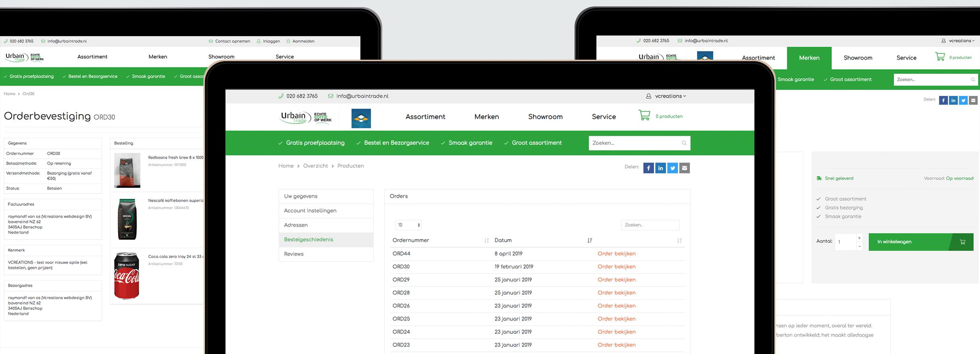The width and height of the screenshot is (980, 354).
Task: Click Urbain Trade logo in center tablet
Action: tap(306, 117)
